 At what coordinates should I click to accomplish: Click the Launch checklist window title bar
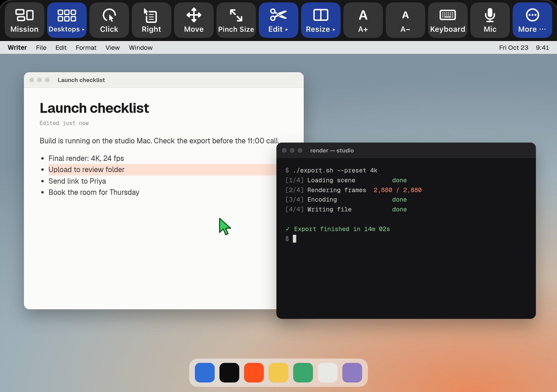(x=164, y=80)
